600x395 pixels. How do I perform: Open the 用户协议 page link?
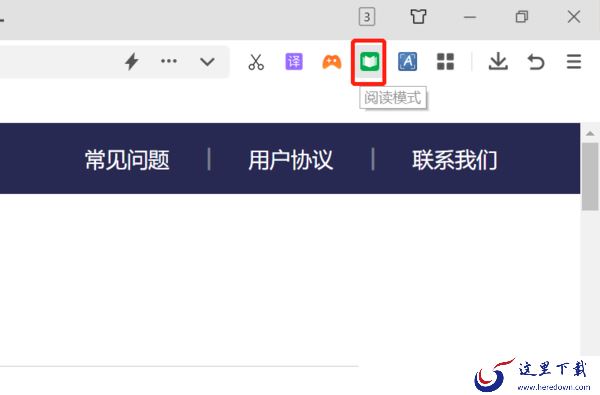pyautogui.click(x=291, y=160)
